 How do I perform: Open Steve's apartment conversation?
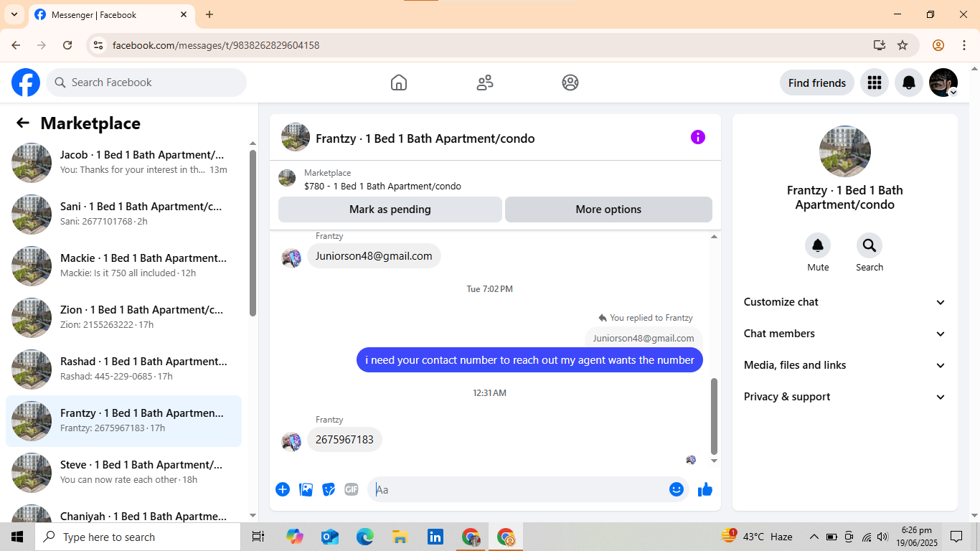[123, 472]
